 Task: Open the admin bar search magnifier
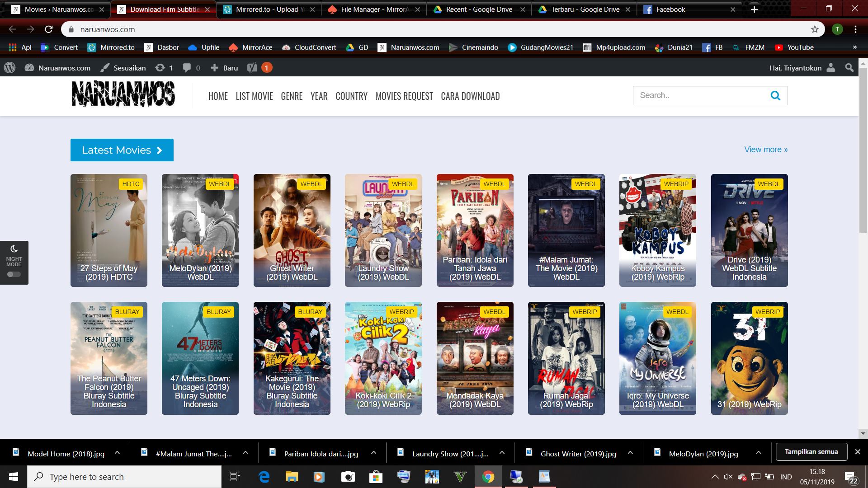click(x=849, y=68)
